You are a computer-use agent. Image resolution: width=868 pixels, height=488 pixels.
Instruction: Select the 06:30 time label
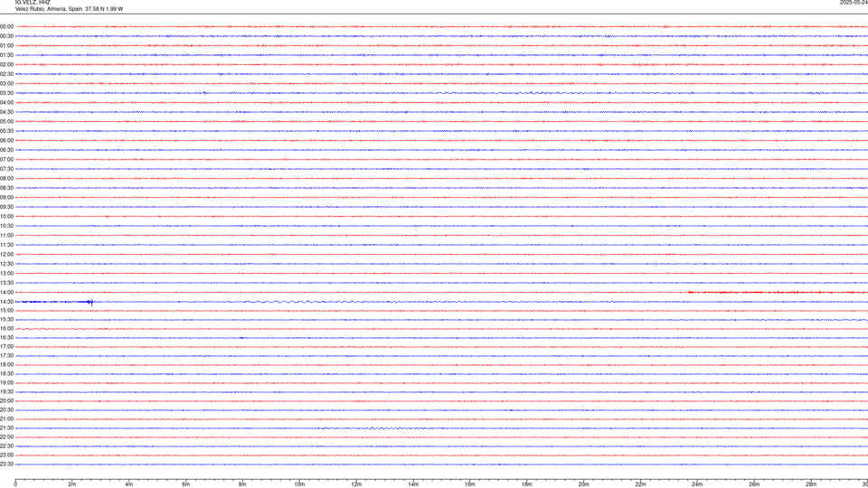click(x=6, y=150)
